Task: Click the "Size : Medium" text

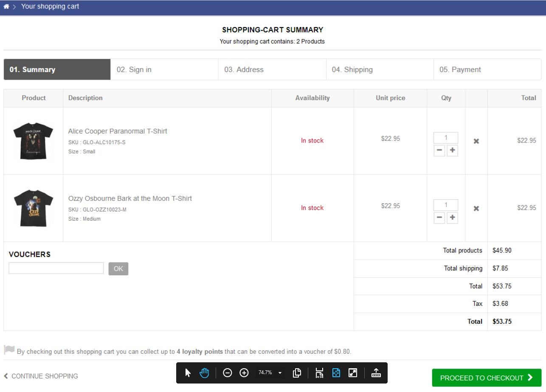Action: 84,219
